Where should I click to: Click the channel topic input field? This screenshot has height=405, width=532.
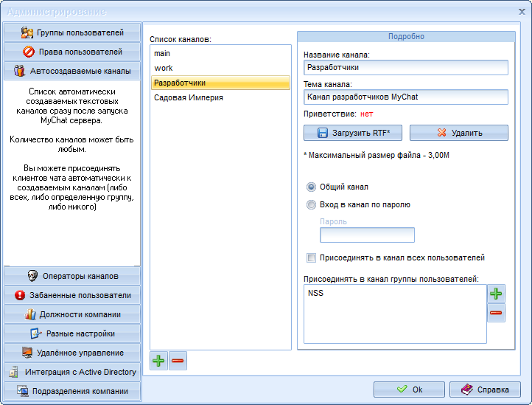[x=406, y=97]
